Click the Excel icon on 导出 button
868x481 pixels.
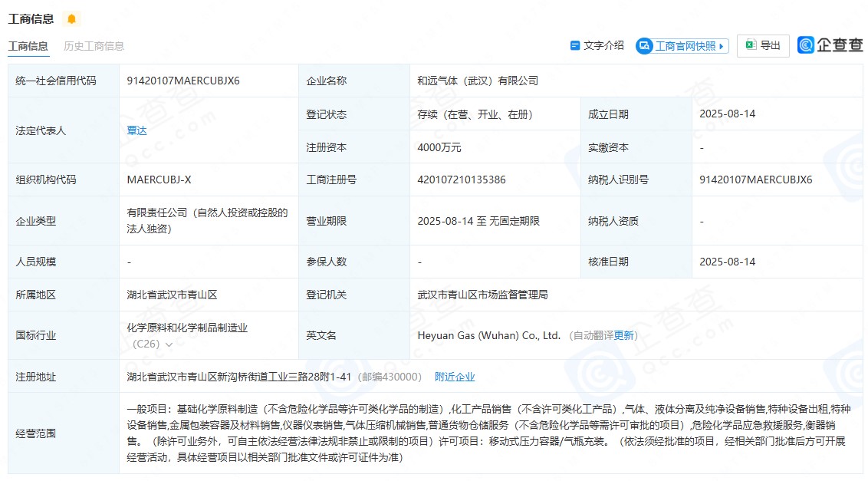pos(751,45)
